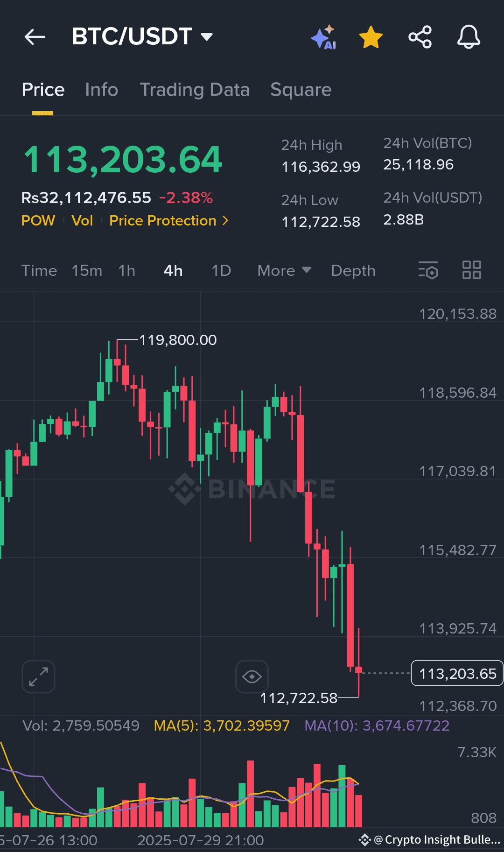The height and width of the screenshot is (852, 504).
Task: Switch to the Trading Data tab
Action: pos(195,90)
